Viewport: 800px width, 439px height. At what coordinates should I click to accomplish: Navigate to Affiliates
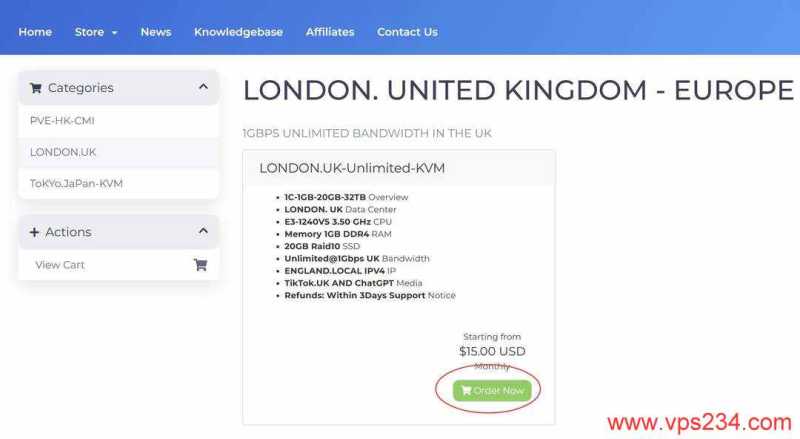pos(330,32)
